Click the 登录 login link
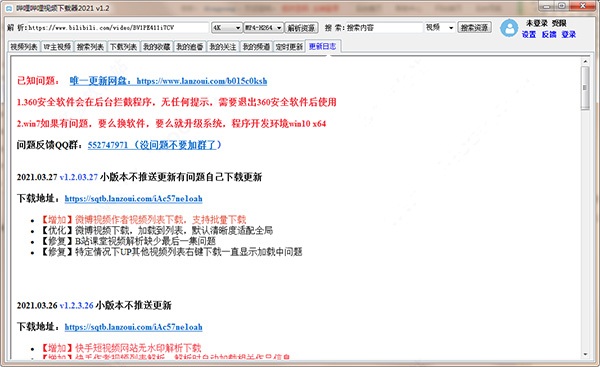The image size is (600, 367). point(569,34)
